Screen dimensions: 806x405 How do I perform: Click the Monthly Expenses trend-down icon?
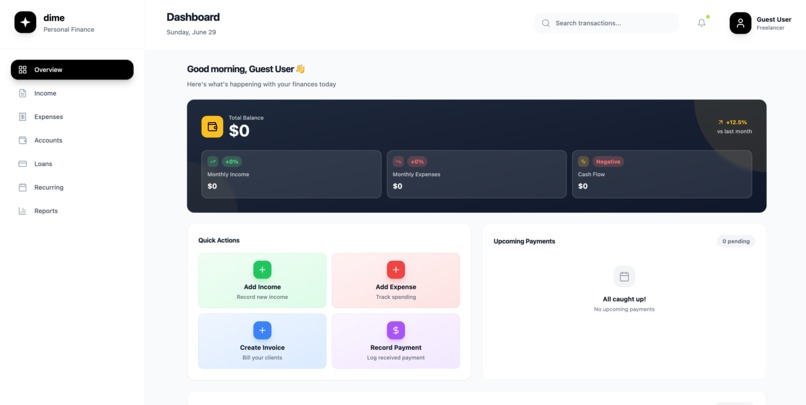point(398,161)
